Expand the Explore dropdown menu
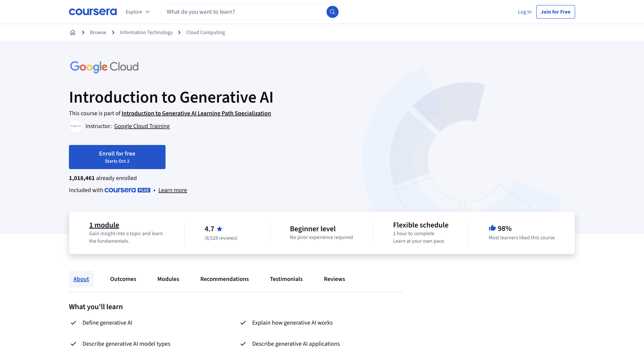 point(138,12)
